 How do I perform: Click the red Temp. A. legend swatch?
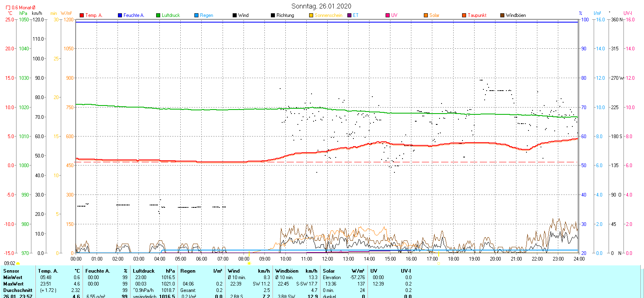82,15
